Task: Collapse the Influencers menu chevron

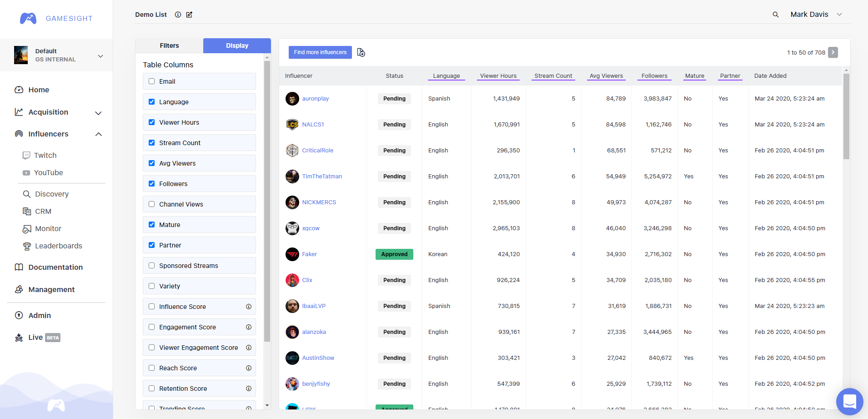Action: pyautogui.click(x=98, y=134)
